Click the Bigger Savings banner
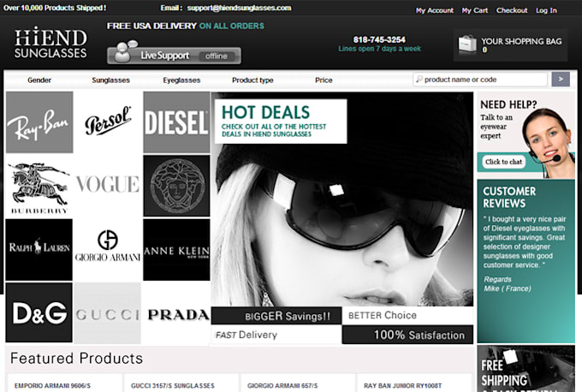 point(276,316)
